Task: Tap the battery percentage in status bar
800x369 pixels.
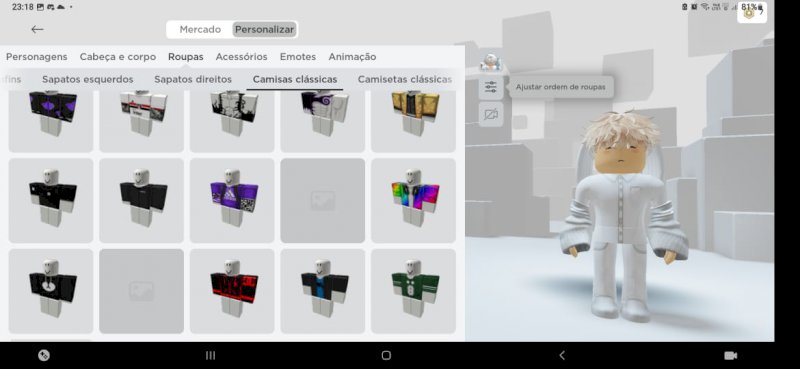Action: [x=749, y=7]
